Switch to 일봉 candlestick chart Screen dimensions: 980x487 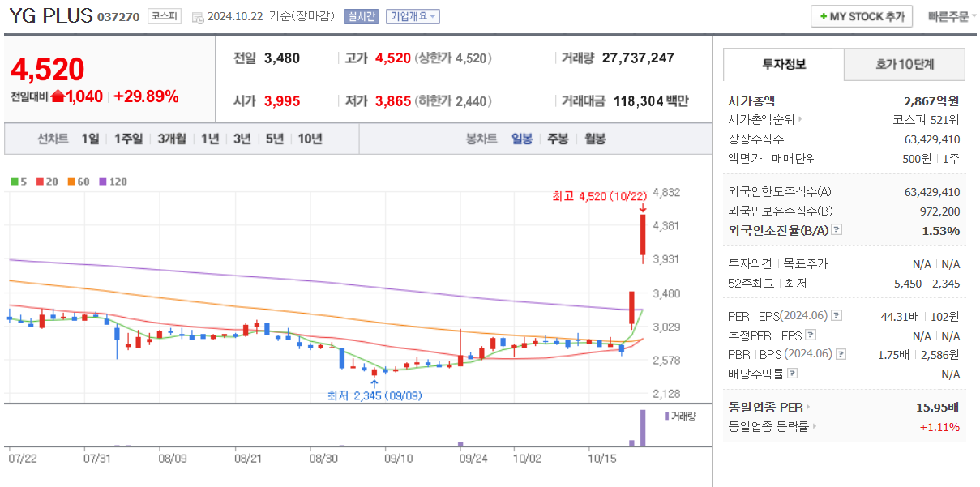(521, 139)
